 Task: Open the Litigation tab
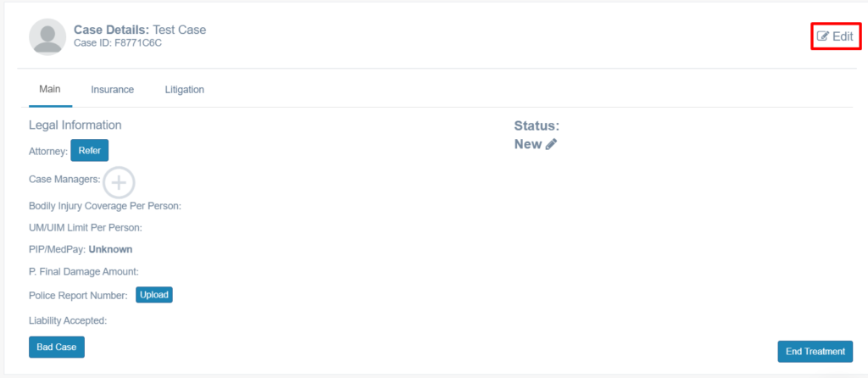184,89
